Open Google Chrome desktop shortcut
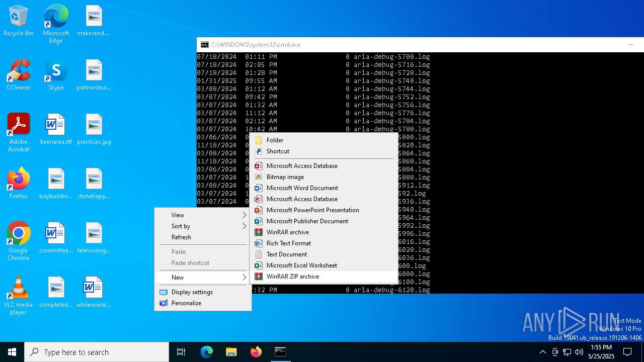This screenshot has width=644, height=362. (x=19, y=241)
